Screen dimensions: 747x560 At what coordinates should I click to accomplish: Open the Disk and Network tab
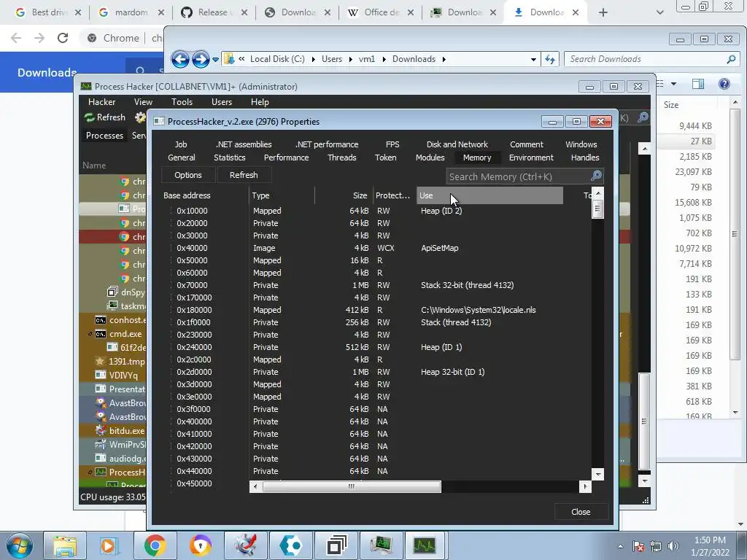tap(457, 144)
